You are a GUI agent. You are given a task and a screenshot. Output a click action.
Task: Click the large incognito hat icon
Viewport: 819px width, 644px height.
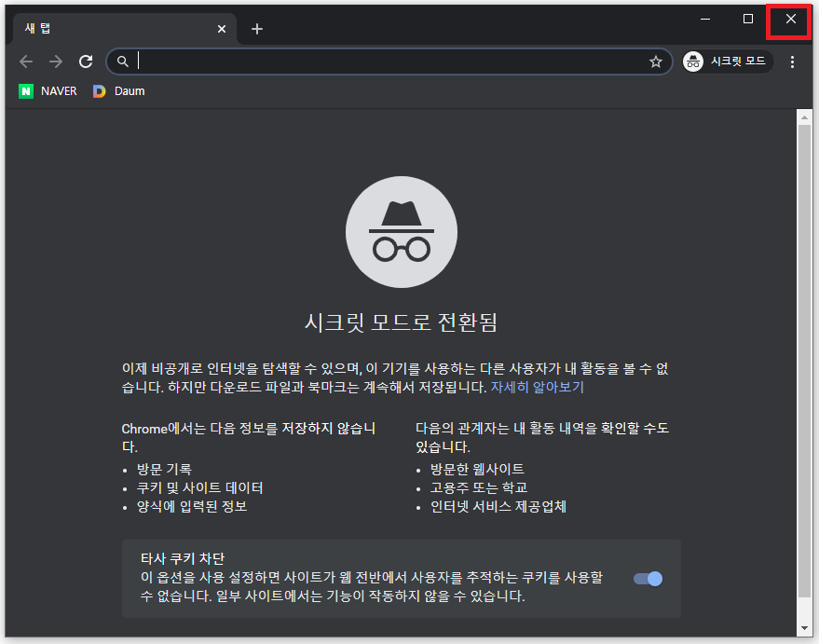pos(402,232)
